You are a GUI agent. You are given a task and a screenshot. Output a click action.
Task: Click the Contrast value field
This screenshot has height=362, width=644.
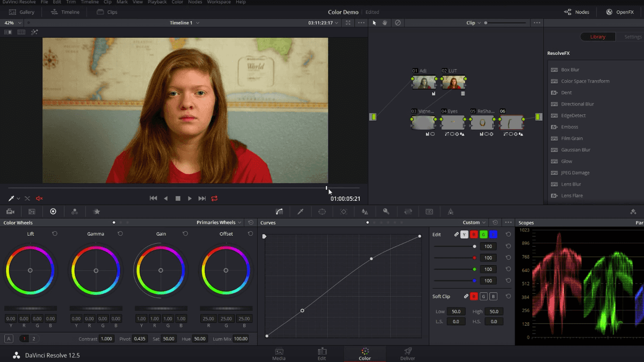tap(106, 339)
